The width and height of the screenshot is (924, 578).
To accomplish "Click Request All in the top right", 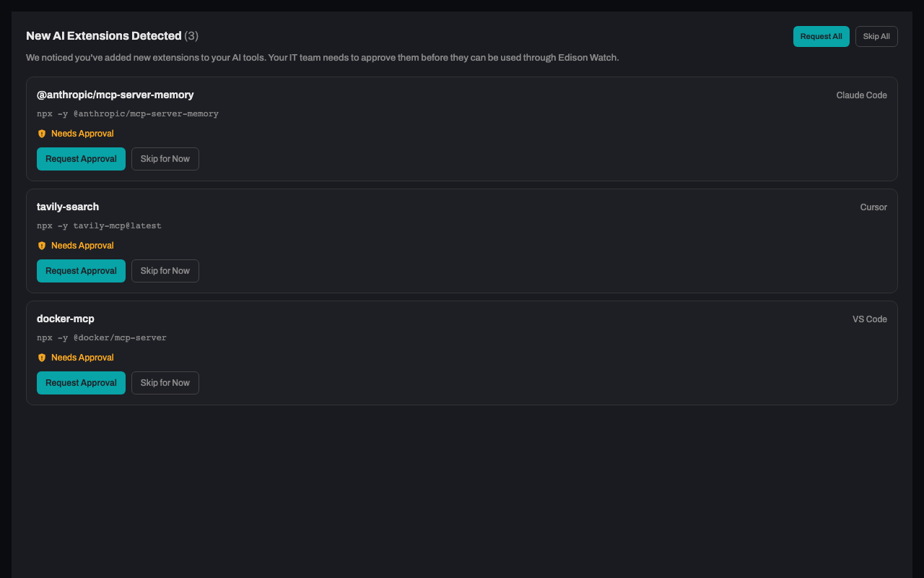I will tap(821, 36).
